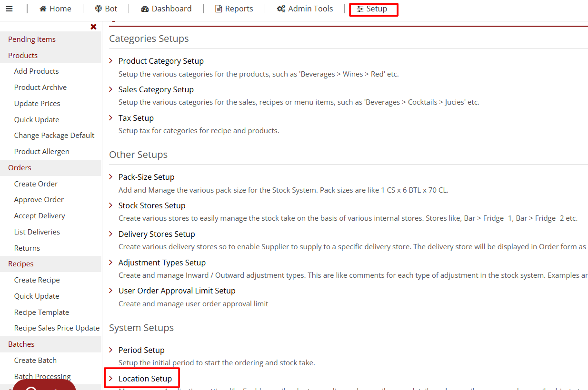Click the Bot icon in navbar
Viewport: 588px width, 390px height.
pos(98,9)
